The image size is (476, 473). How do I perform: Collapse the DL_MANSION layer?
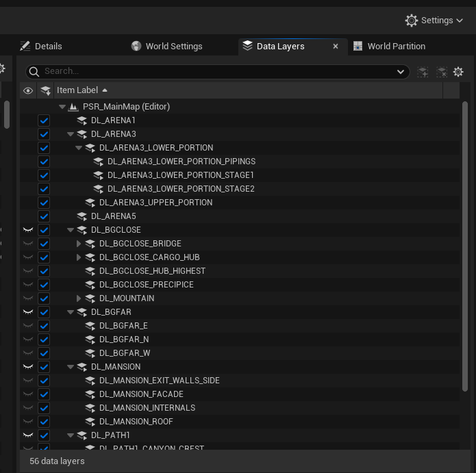[71, 367]
